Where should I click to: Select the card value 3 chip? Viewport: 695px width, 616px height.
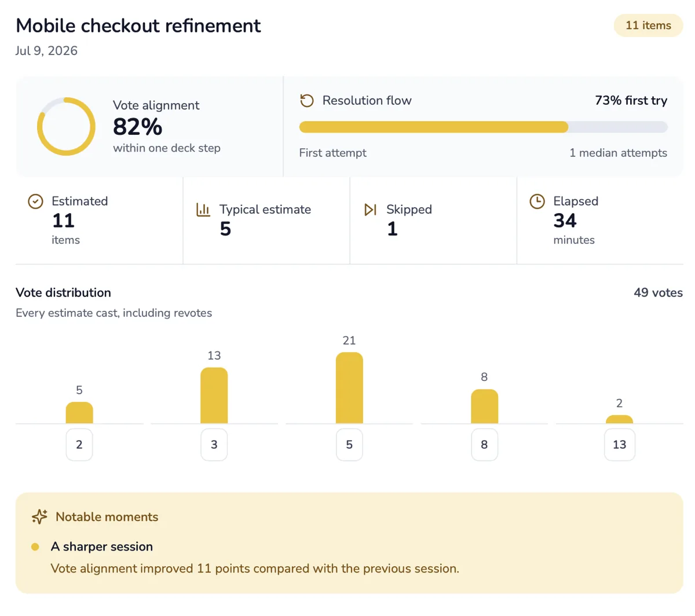click(x=214, y=445)
